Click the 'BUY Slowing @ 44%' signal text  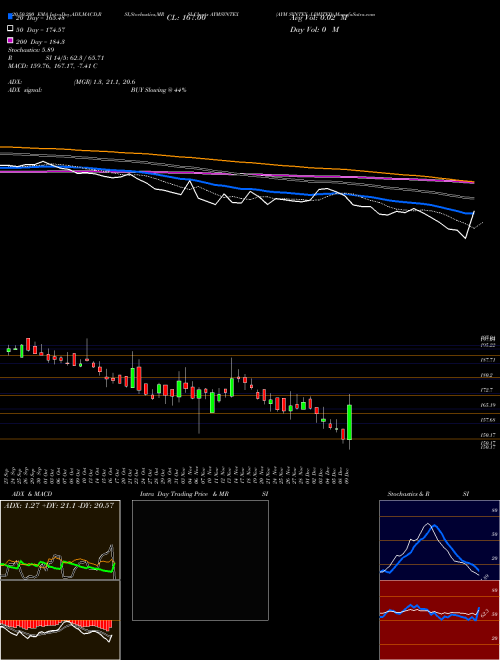[158, 90]
